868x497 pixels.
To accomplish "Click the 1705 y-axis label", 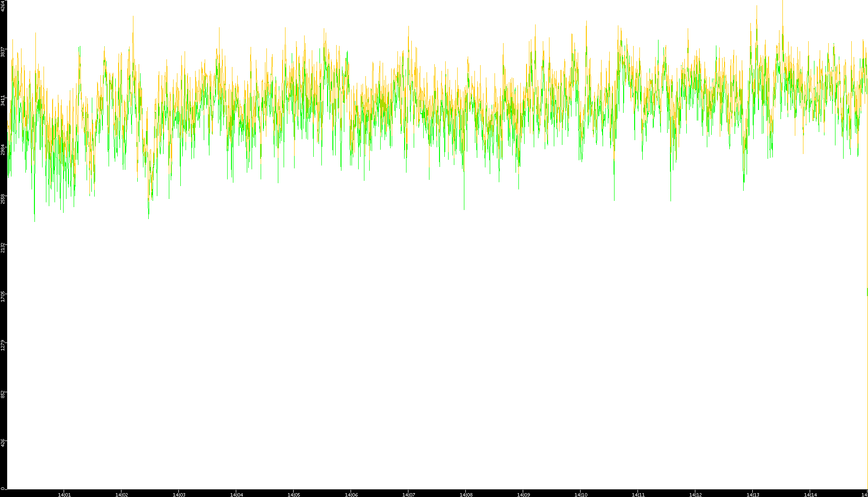I will point(3,296).
